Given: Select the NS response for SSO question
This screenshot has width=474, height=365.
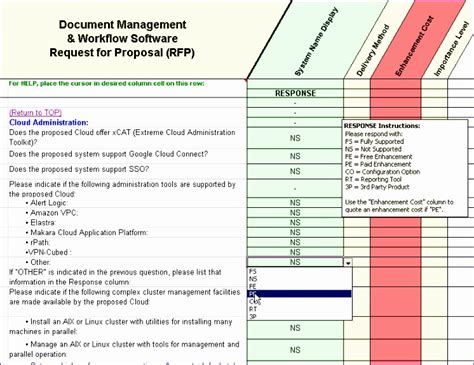Looking at the screenshot, I should coord(295,171).
